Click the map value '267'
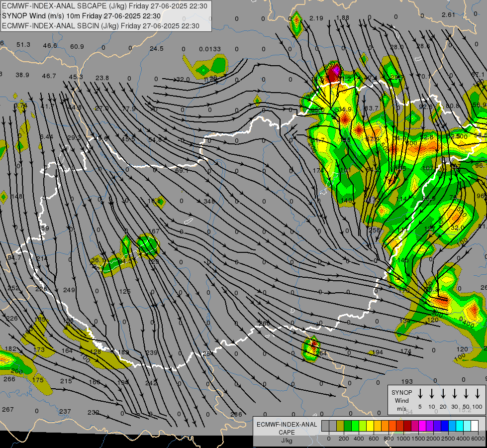This screenshot has height=448, width=487. coord(8,410)
